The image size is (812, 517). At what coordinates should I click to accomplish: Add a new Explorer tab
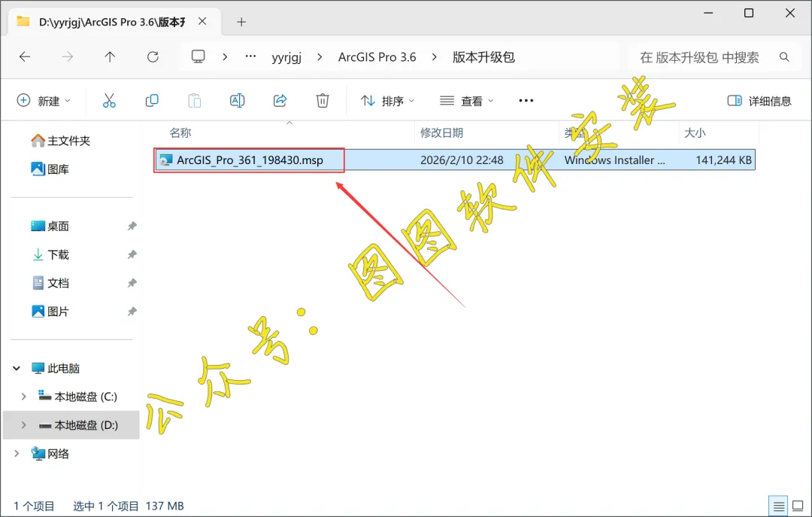(x=241, y=22)
